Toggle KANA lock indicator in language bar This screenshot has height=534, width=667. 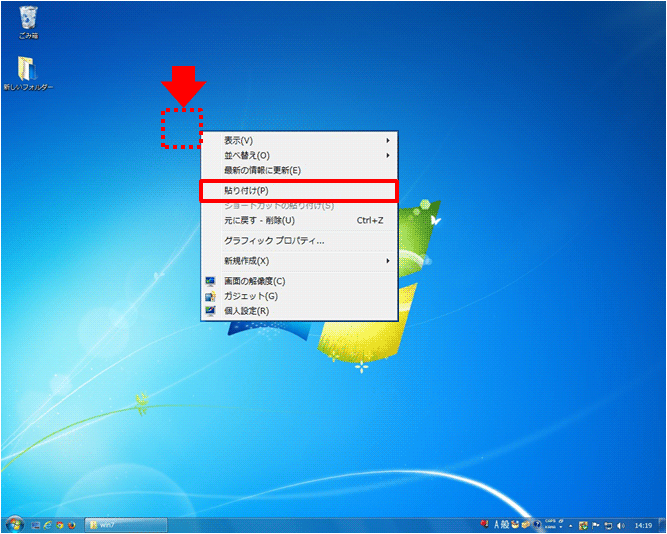click(550, 527)
